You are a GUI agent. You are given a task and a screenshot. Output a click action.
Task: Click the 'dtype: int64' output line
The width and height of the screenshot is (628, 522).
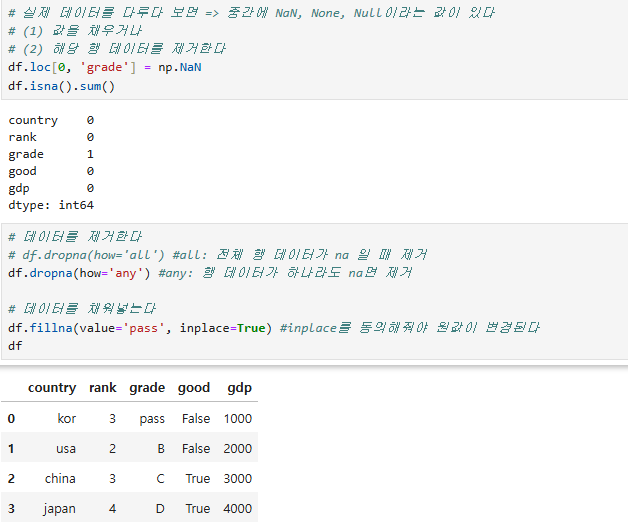pyautogui.click(x=51, y=205)
